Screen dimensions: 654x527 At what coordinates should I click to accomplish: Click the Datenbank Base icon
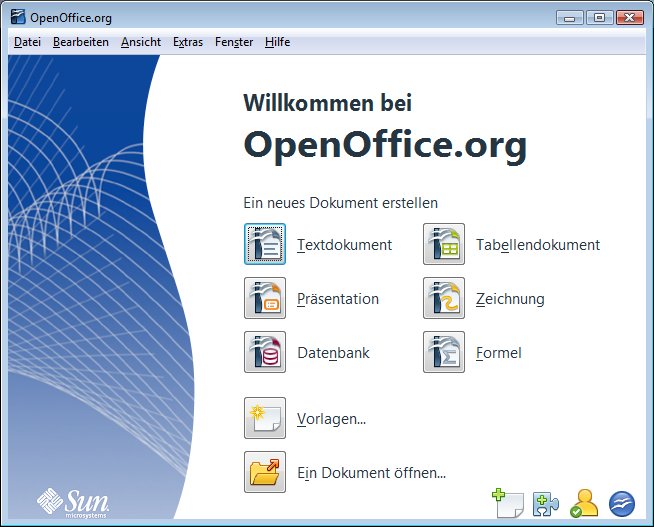(265, 352)
